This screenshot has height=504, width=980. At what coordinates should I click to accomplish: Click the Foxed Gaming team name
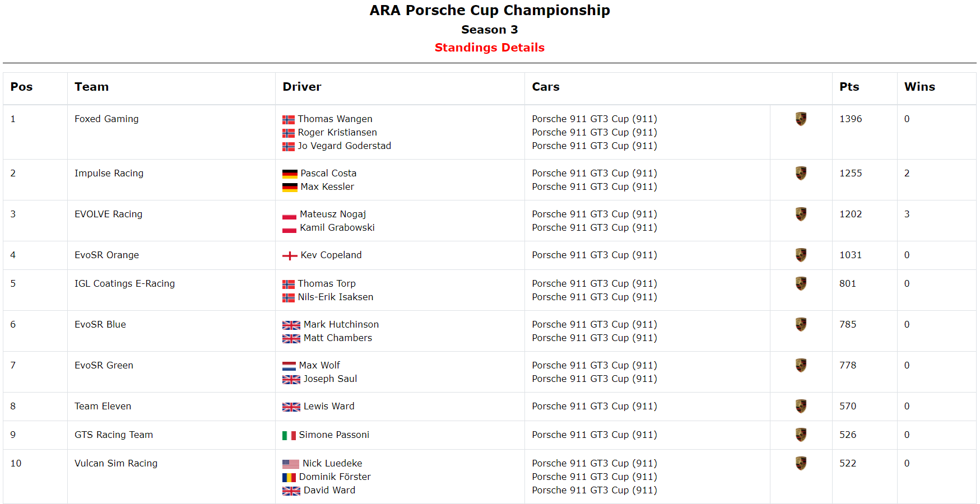point(106,119)
